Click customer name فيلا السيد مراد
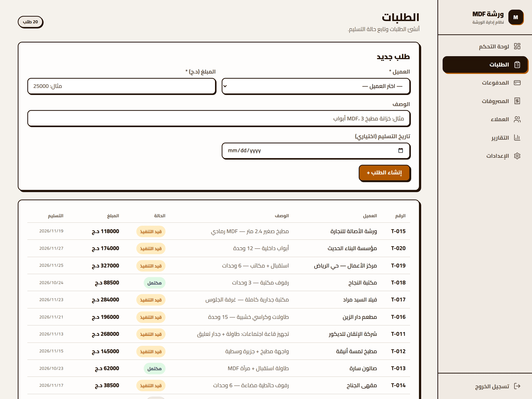 (360, 300)
